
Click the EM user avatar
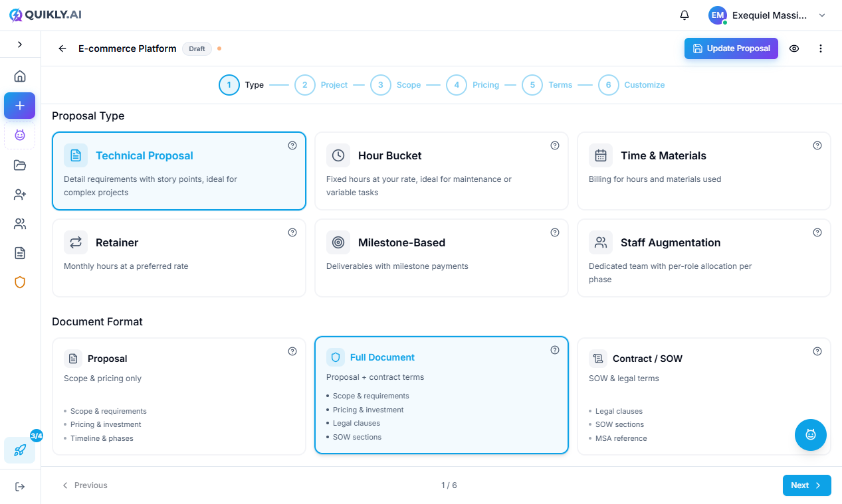point(718,15)
